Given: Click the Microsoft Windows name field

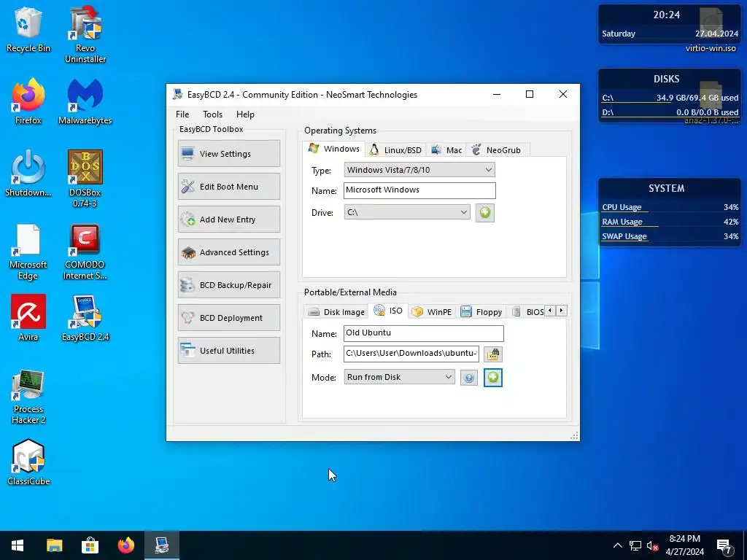Looking at the screenshot, I should [419, 190].
